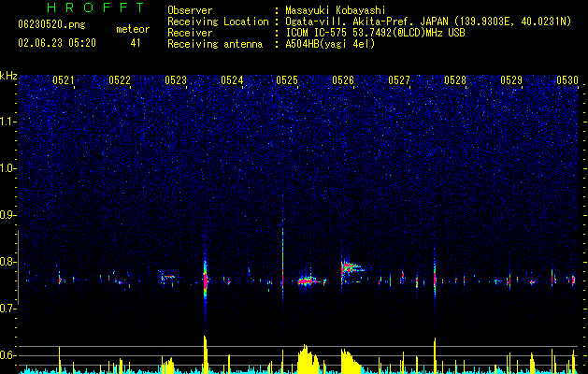Click the Receiving antenna label
Image resolution: width=588 pixels, height=374 pixels.
215,44
